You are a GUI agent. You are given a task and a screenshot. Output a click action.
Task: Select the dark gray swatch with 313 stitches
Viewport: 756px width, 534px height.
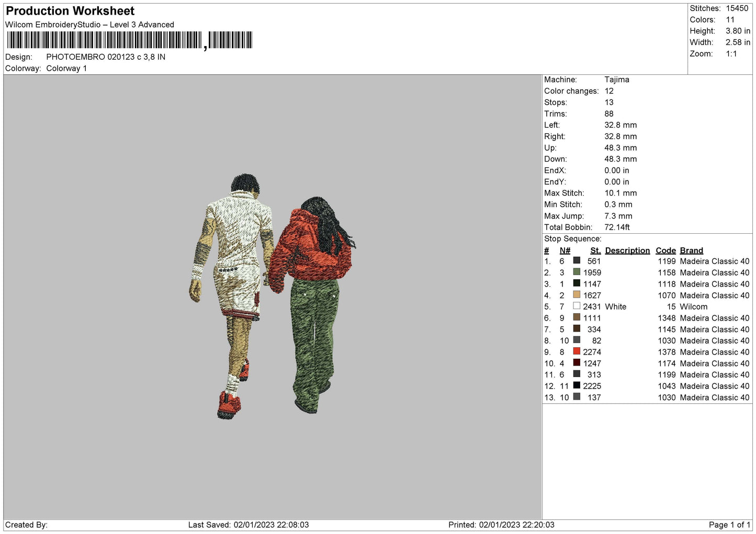[x=577, y=374]
